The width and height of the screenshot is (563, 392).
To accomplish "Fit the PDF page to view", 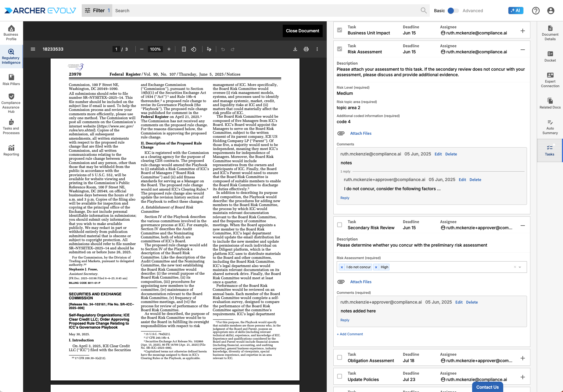I will click(x=184, y=49).
